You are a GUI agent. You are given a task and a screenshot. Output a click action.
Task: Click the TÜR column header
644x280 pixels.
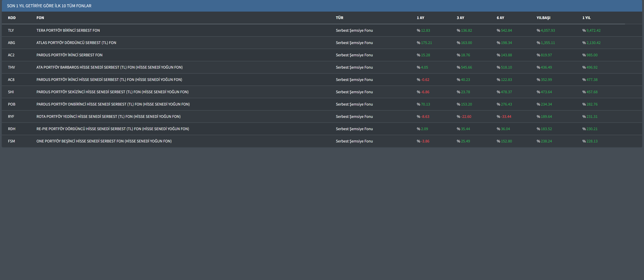[x=339, y=18]
